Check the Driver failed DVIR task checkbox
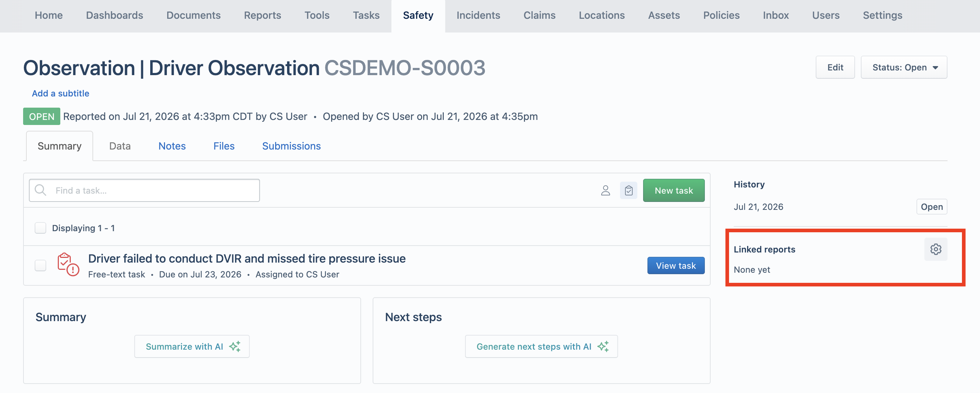Image resolution: width=980 pixels, height=393 pixels. pyautogui.click(x=40, y=265)
